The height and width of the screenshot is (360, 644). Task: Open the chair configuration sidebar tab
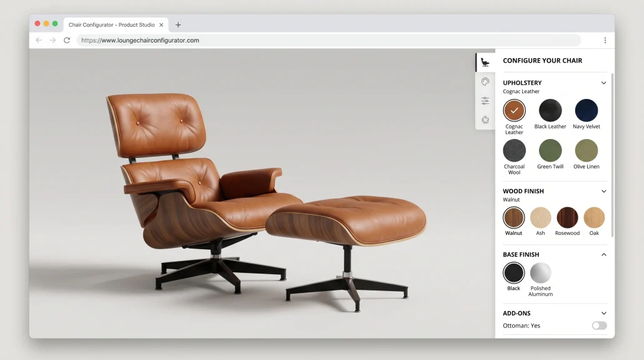click(485, 63)
